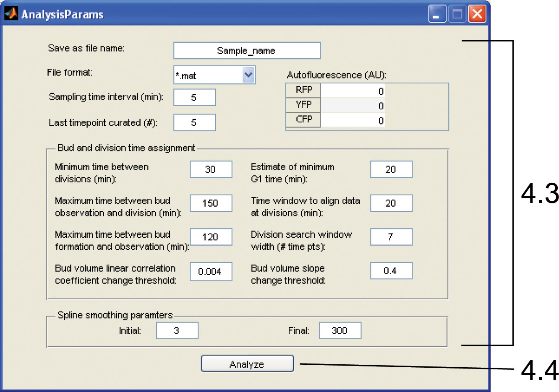Select the RFP row header
The image size is (559, 392).
303,90
